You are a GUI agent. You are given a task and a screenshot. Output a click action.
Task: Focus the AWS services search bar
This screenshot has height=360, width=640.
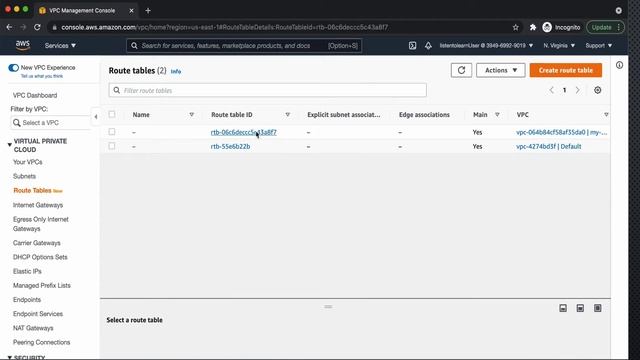tap(244, 46)
